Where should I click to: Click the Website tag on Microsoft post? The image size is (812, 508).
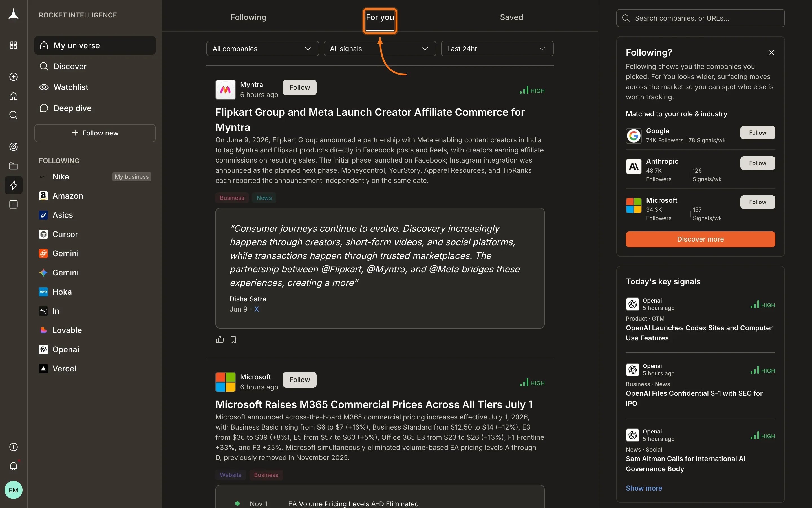click(x=231, y=475)
